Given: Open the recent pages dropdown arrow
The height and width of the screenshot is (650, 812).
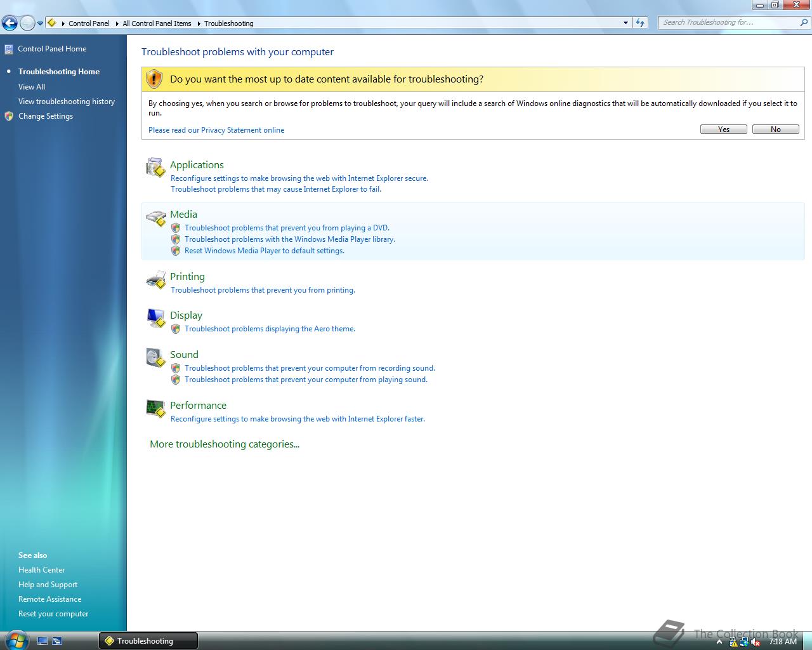Looking at the screenshot, I should [x=40, y=23].
